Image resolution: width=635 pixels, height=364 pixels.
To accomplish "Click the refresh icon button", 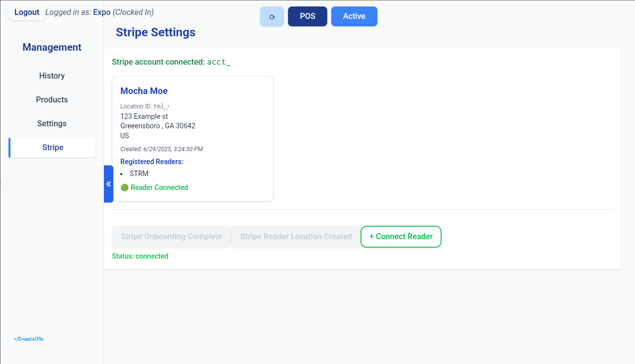I will (x=272, y=16).
